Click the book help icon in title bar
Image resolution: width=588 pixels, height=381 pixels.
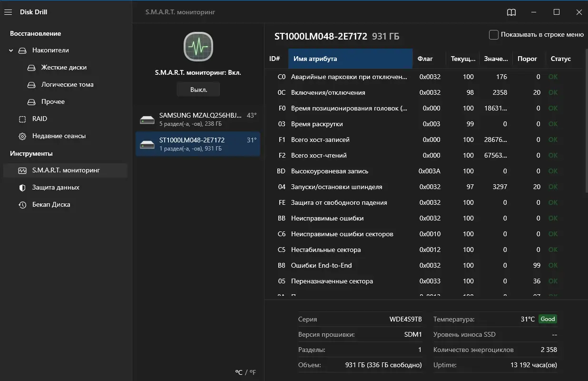pos(511,12)
